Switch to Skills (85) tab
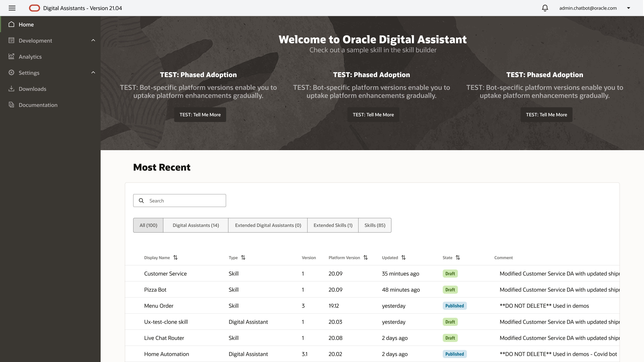This screenshot has width=644, height=362. click(x=375, y=225)
